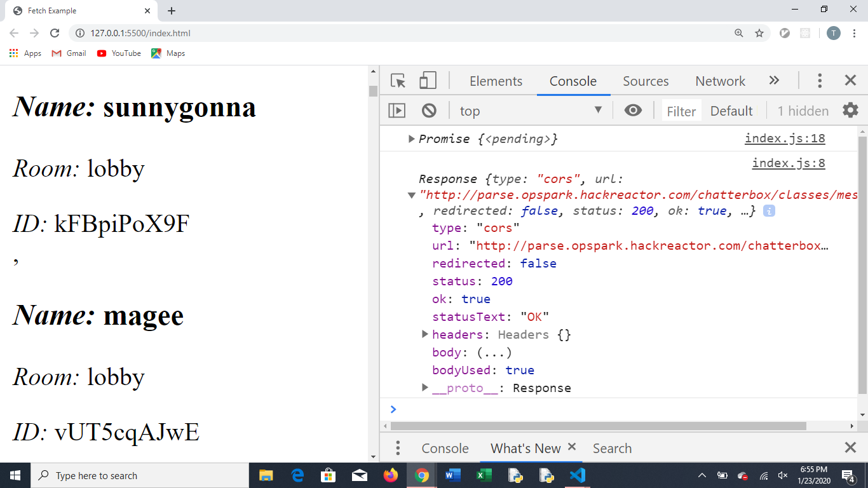Open the Default log levels dropdown
This screenshot has height=488, width=868.
point(731,111)
